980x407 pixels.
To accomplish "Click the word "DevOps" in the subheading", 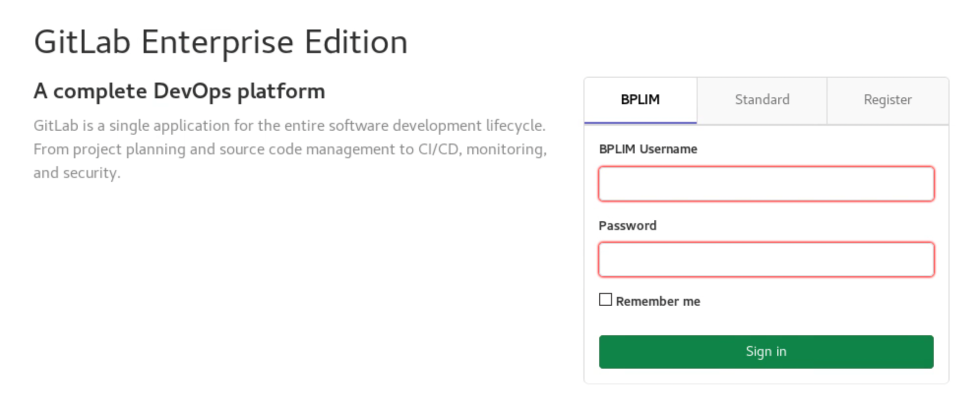I will tap(192, 91).
